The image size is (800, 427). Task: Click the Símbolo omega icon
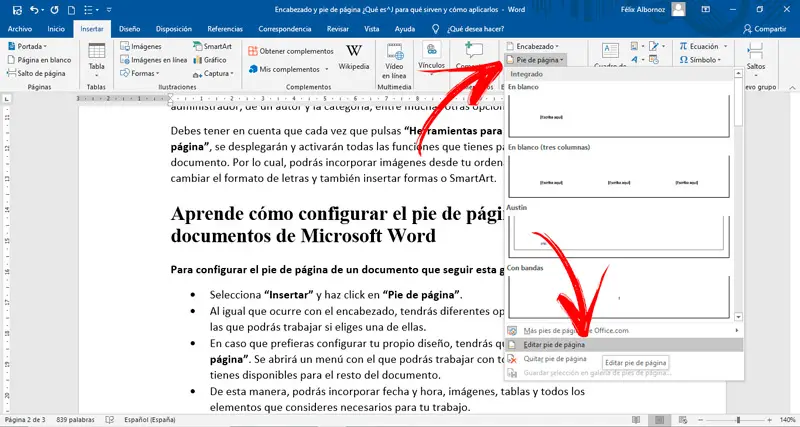684,60
